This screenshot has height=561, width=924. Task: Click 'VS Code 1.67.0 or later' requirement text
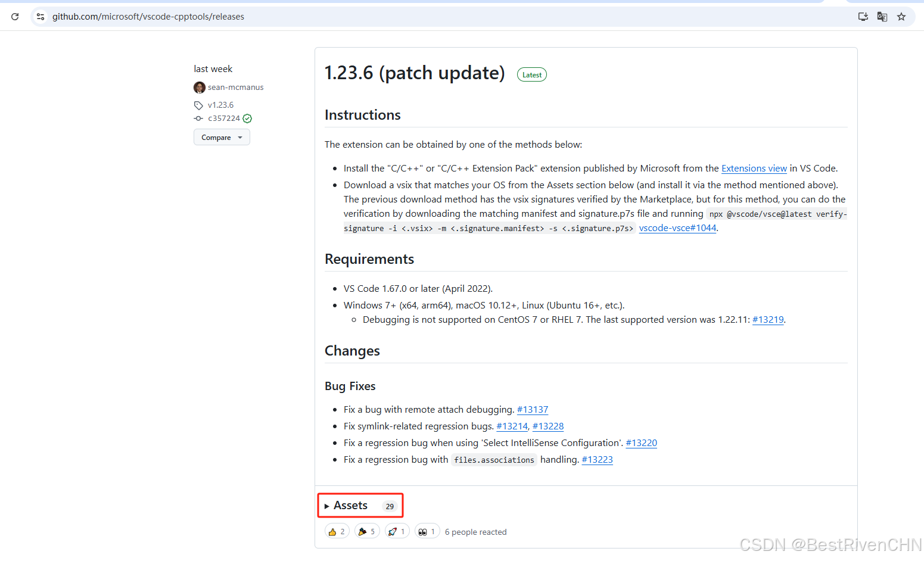418,289
